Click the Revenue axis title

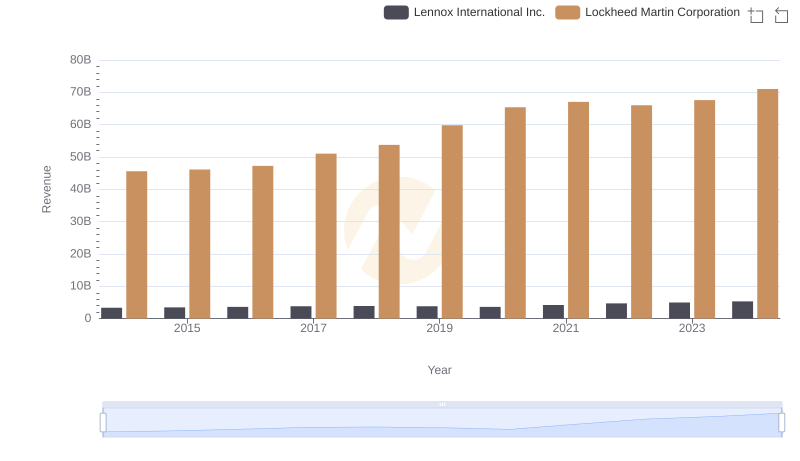coord(46,189)
